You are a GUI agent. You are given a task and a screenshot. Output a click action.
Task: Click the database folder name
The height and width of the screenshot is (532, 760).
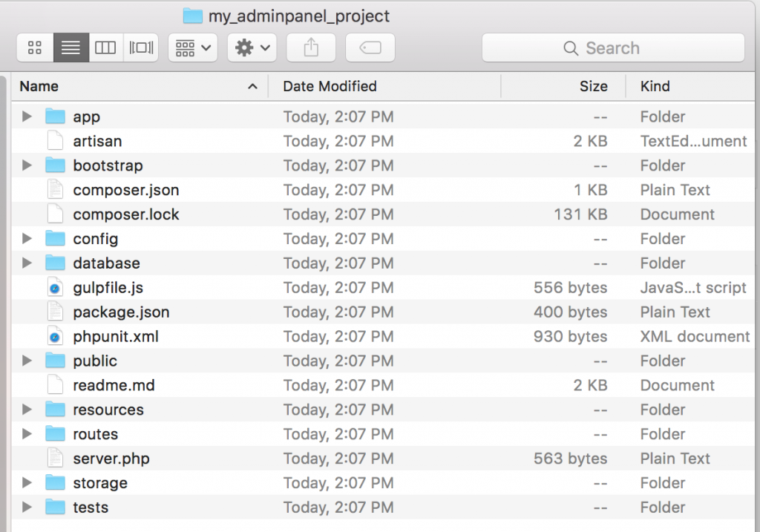pyautogui.click(x=107, y=263)
